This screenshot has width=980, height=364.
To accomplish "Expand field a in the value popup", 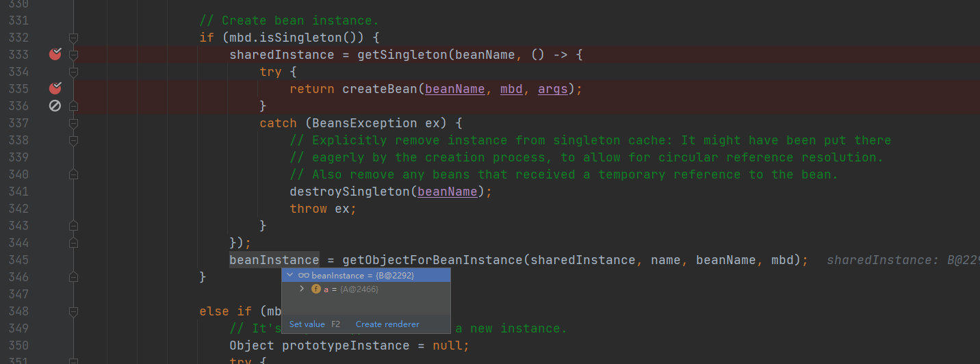I will coord(302,289).
